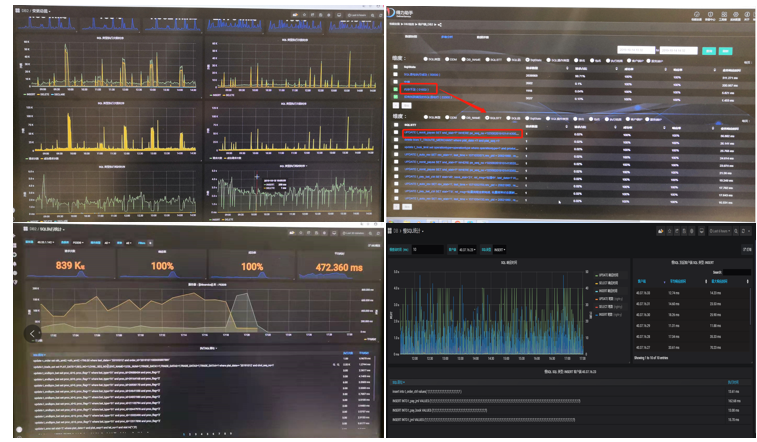
Task: Switch to first tab in helper app
Action: pos(411,36)
